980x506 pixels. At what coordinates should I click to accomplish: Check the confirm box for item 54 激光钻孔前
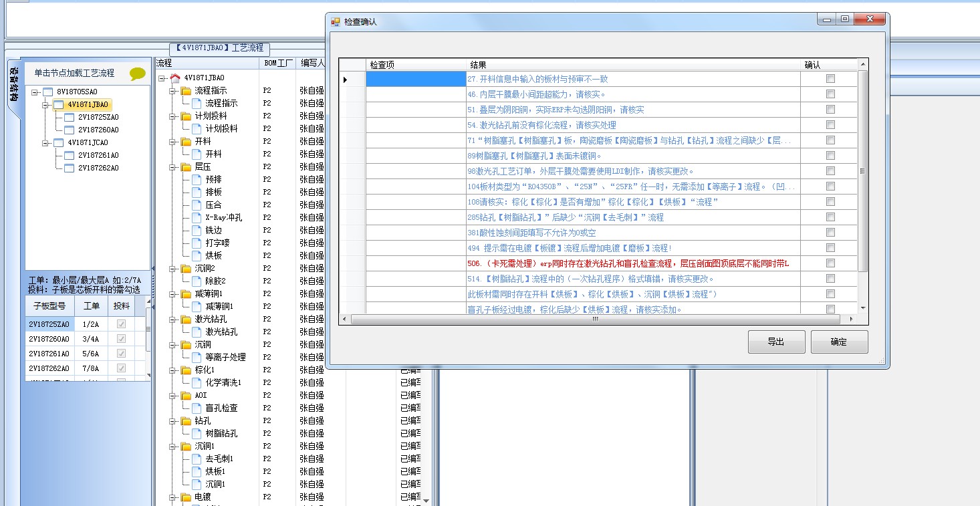tap(830, 125)
